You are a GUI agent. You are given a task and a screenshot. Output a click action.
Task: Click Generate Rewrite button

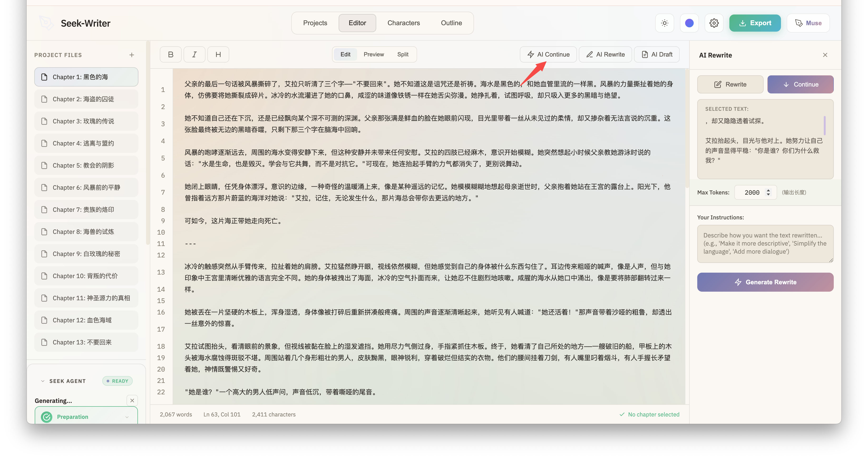tap(765, 282)
